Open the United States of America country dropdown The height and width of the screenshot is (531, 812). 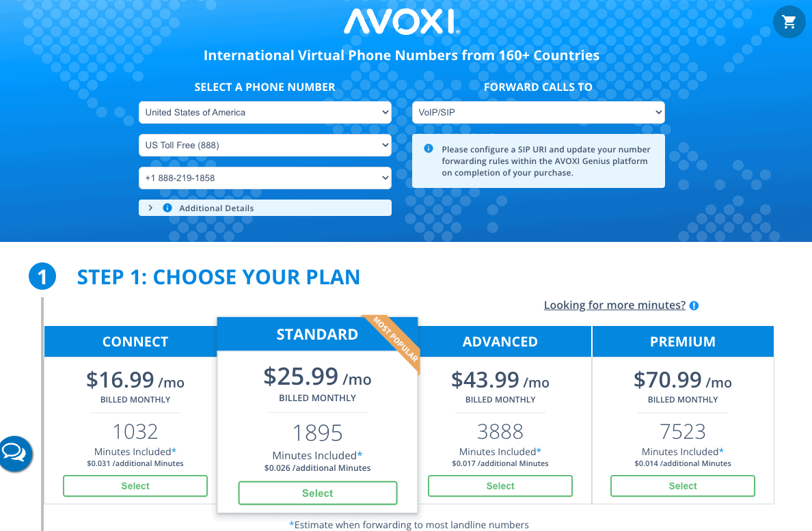(x=265, y=112)
